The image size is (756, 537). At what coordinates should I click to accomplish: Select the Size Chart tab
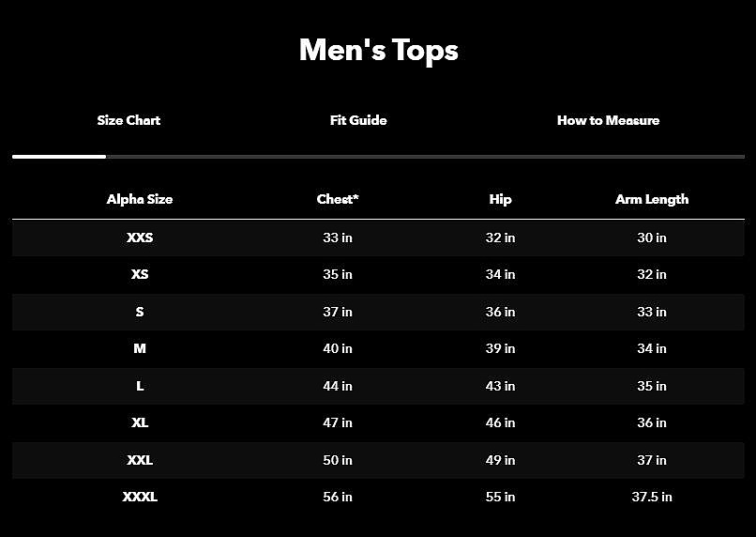click(129, 120)
